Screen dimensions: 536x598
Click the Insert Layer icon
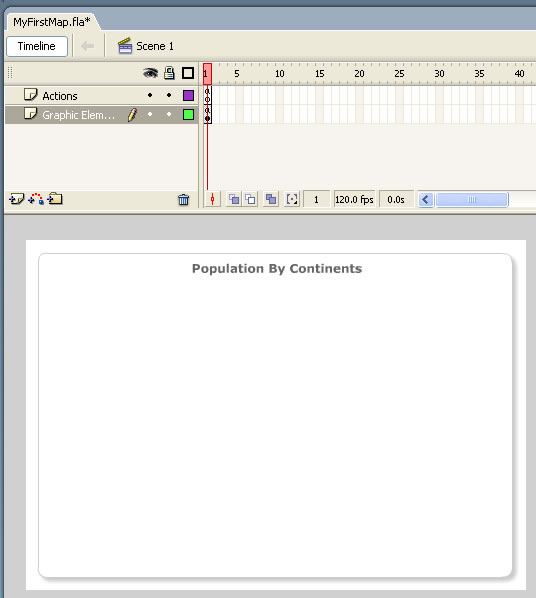[x=16, y=199]
